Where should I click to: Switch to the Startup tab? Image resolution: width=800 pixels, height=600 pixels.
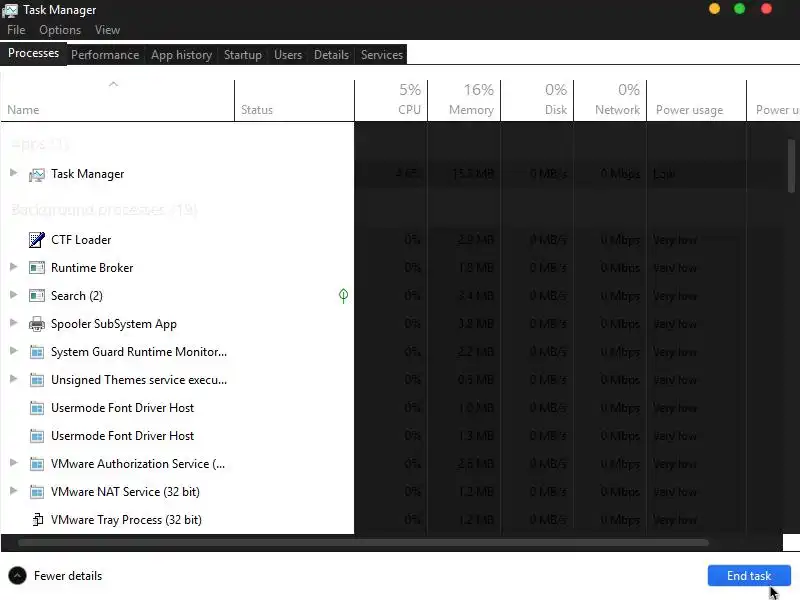pyautogui.click(x=243, y=55)
